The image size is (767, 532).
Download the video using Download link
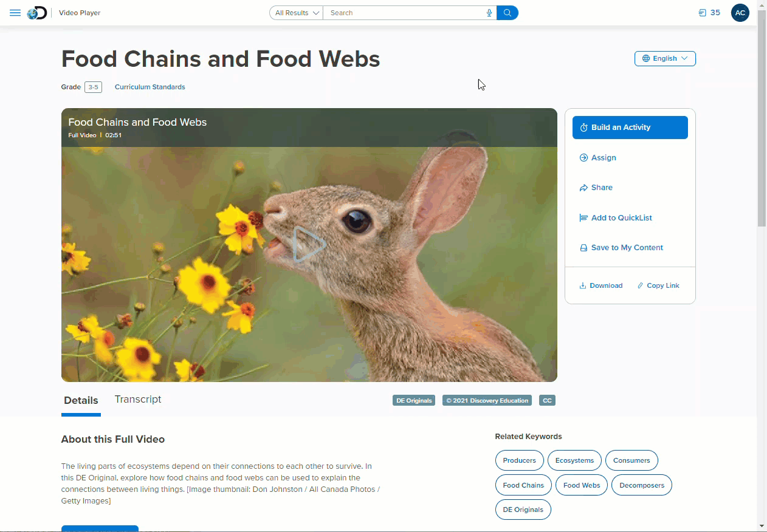click(601, 285)
